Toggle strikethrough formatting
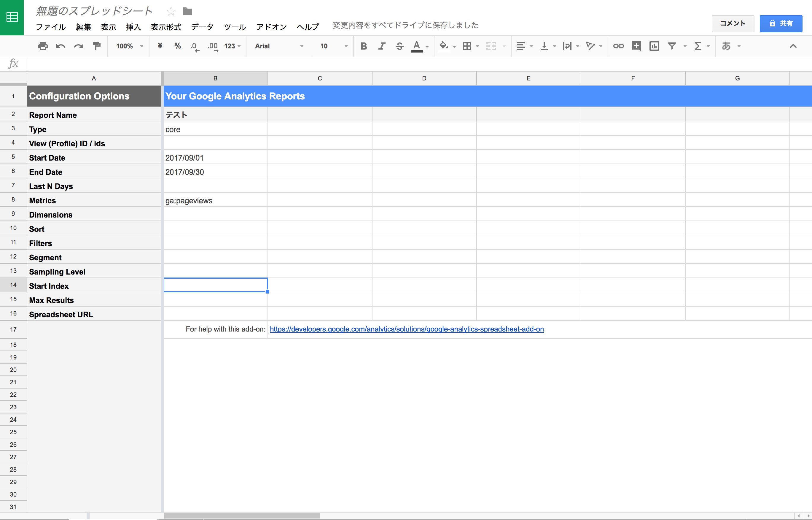This screenshot has width=812, height=520. [399, 46]
